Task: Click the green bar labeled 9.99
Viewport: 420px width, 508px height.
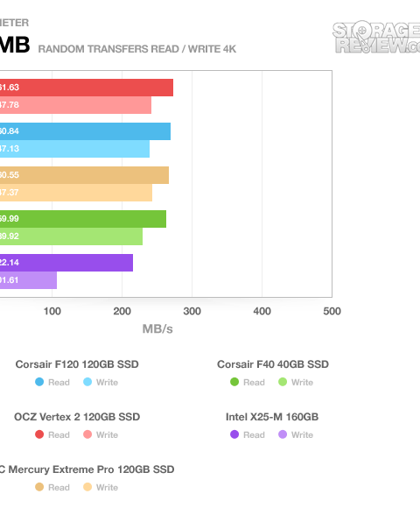Action: tap(83, 219)
